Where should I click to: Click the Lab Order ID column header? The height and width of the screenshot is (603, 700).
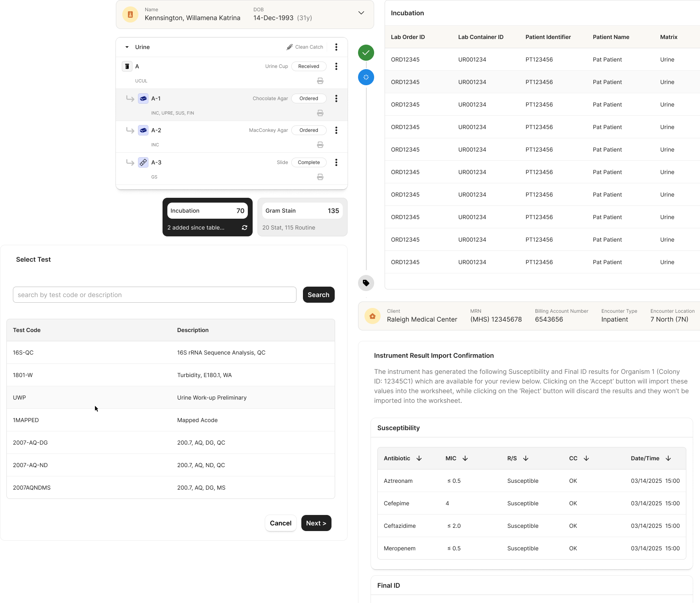point(408,37)
